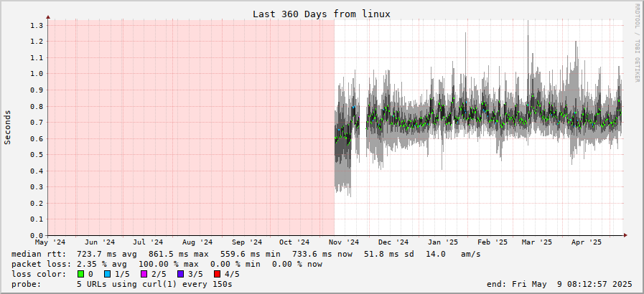Click the pink no-data region of the graph
This screenshot has height=294, width=644.
(192, 127)
